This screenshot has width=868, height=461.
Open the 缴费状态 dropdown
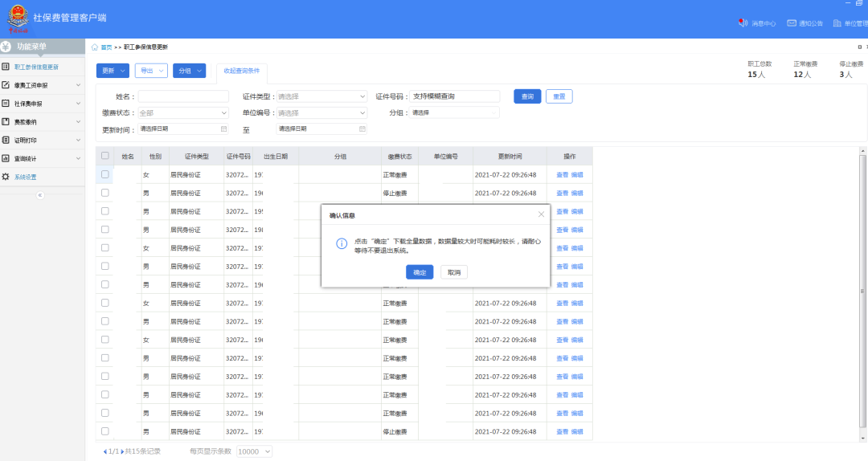pyautogui.click(x=183, y=113)
